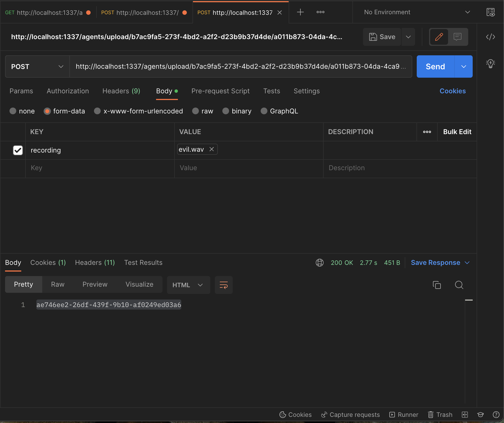Switch to the Authorization tab
Viewport: 504px width, 423px height.
coord(67,91)
